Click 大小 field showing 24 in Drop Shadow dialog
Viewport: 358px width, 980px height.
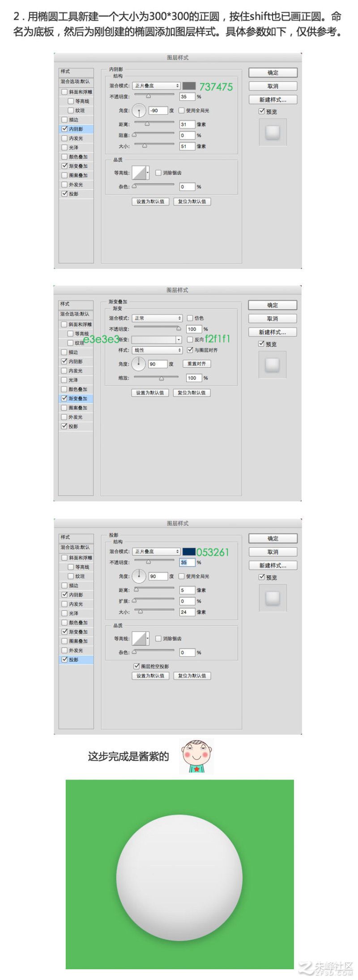coord(187,612)
